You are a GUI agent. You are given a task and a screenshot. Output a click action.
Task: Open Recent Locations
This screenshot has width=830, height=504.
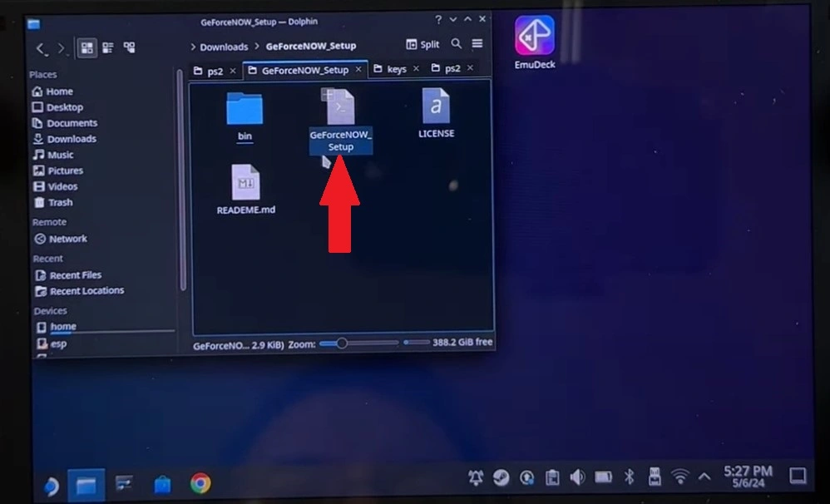pyautogui.click(x=79, y=290)
